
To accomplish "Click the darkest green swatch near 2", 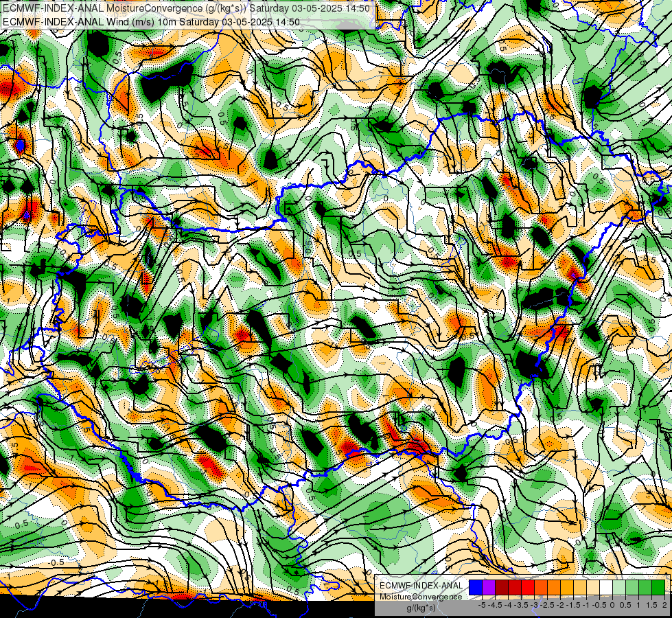I will 658,588.
